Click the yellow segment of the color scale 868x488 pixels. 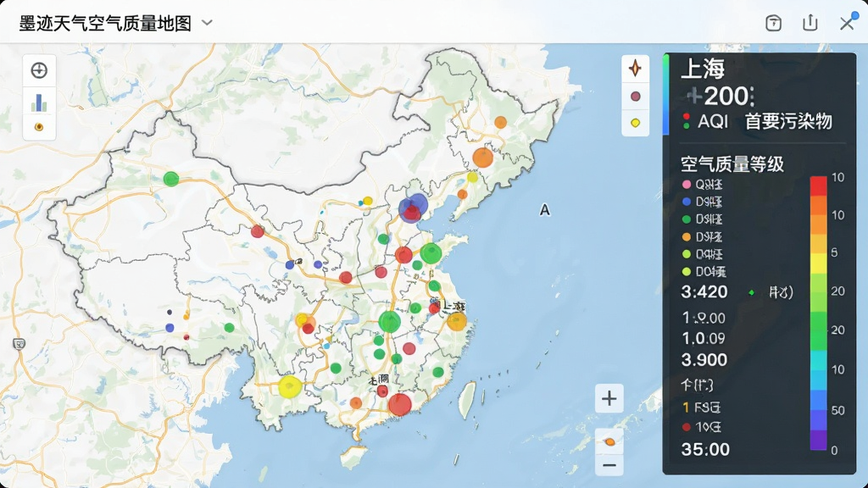[818, 263]
